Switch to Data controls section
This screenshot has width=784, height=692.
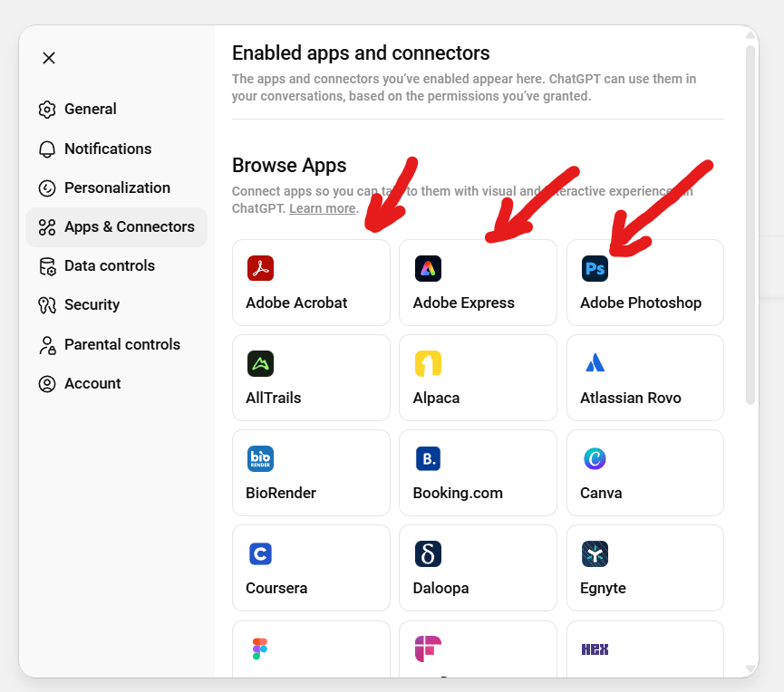pos(109,265)
